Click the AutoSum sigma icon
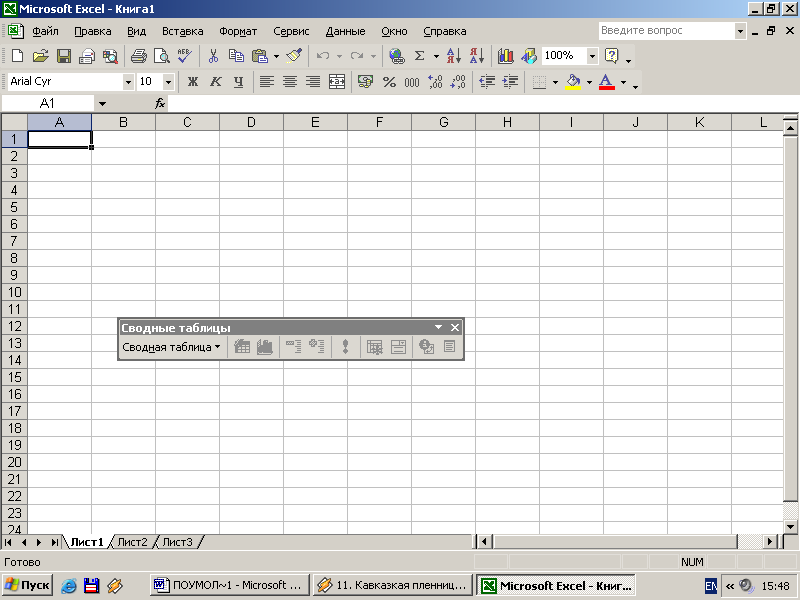The image size is (800, 600). [x=419, y=56]
